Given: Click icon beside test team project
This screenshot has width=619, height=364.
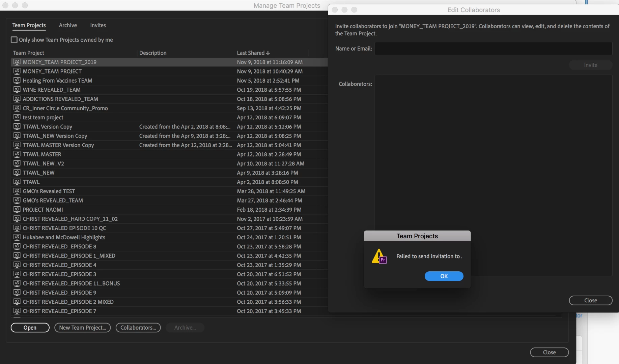Looking at the screenshot, I should 17,117.
